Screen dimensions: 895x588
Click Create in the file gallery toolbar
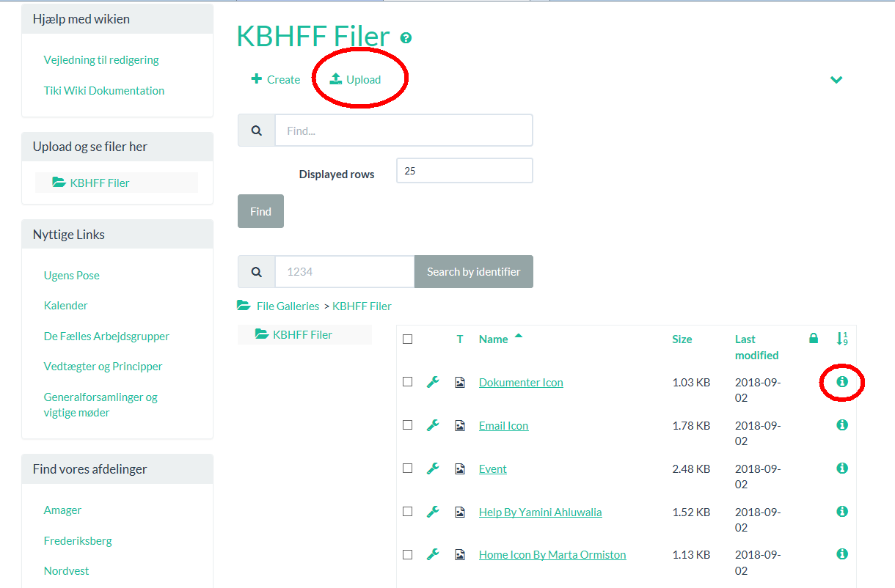tap(276, 79)
